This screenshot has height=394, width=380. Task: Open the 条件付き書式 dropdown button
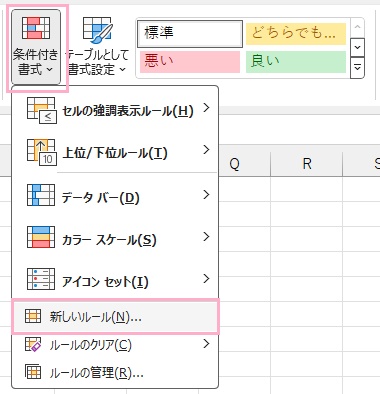(36, 47)
